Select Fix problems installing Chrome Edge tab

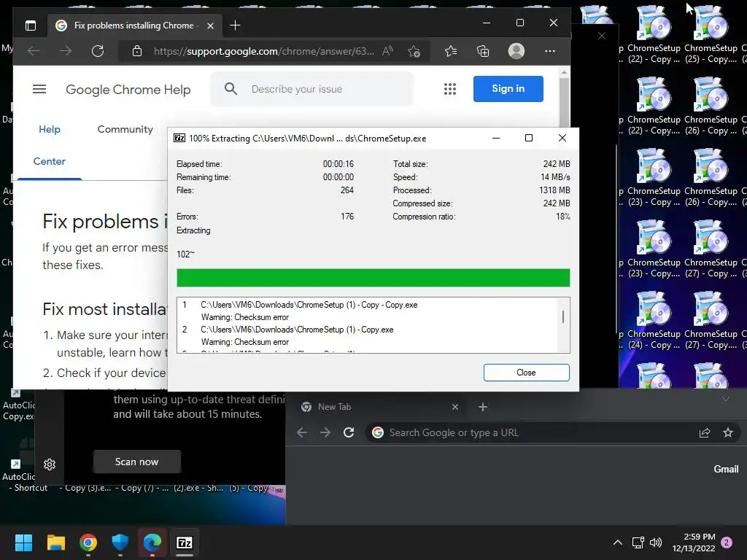pyautogui.click(x=134, y=26)
